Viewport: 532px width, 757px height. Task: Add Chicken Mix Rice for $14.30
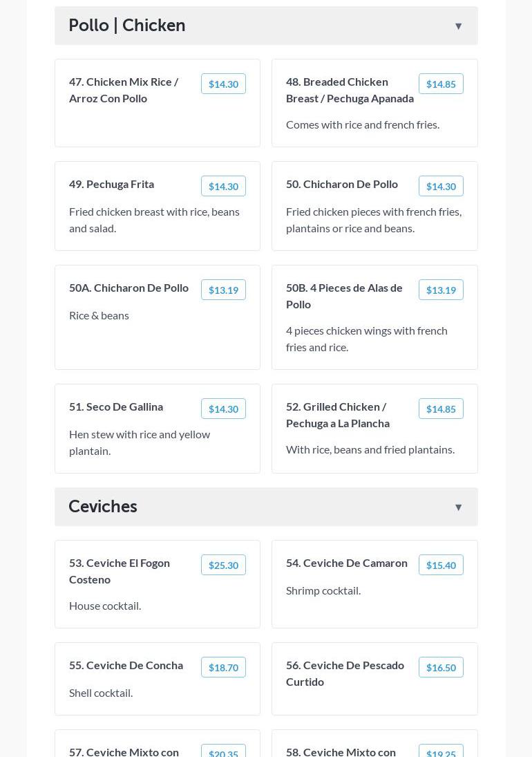223,84
